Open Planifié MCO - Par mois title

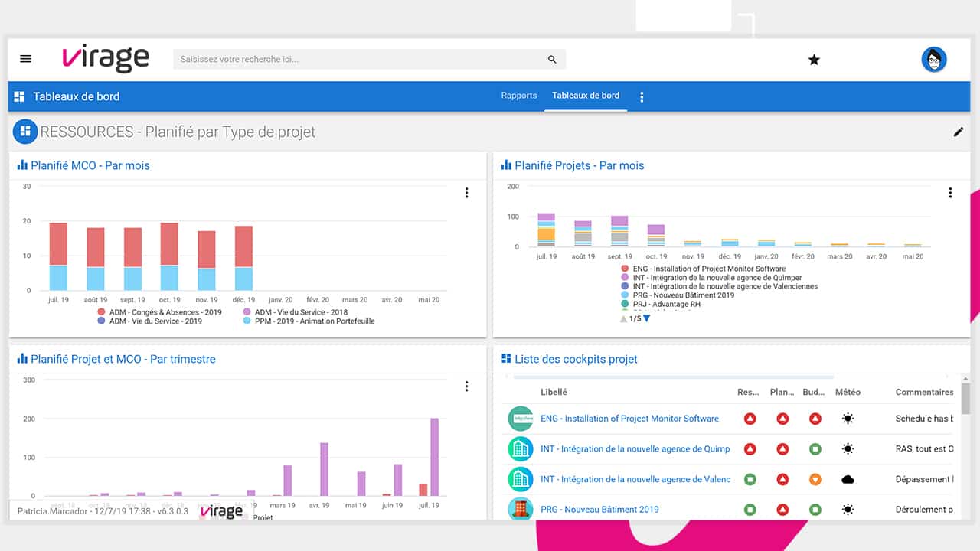[x=90, y=165]
